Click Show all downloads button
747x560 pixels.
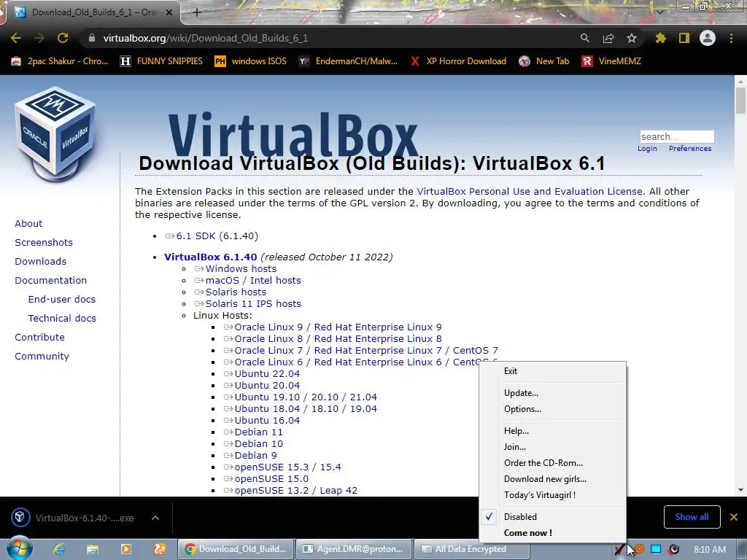692,517
